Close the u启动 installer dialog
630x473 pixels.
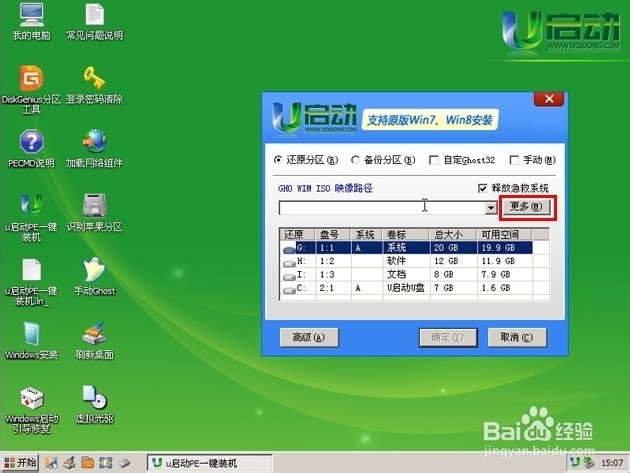(549, 99)
